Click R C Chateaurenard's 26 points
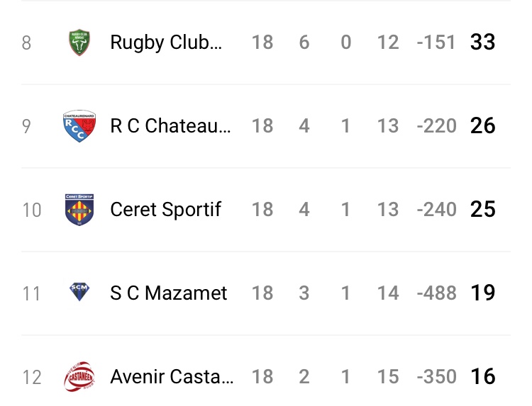 click(482, 126)
